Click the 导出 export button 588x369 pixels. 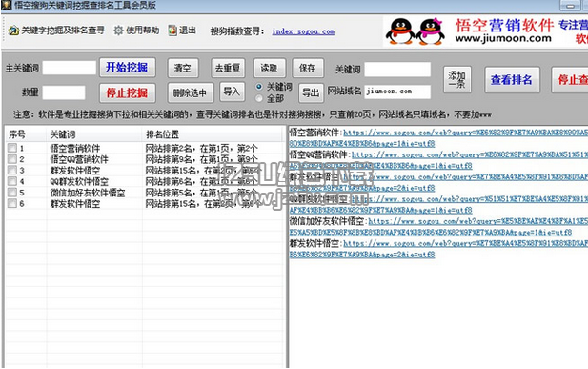[311, 92]
